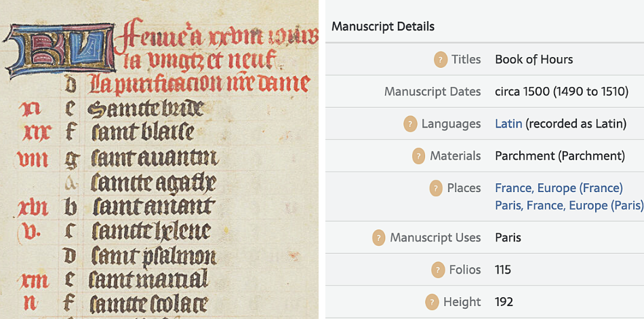Click the Places label
Screen dimensions: 644x319
click(464, 188)
